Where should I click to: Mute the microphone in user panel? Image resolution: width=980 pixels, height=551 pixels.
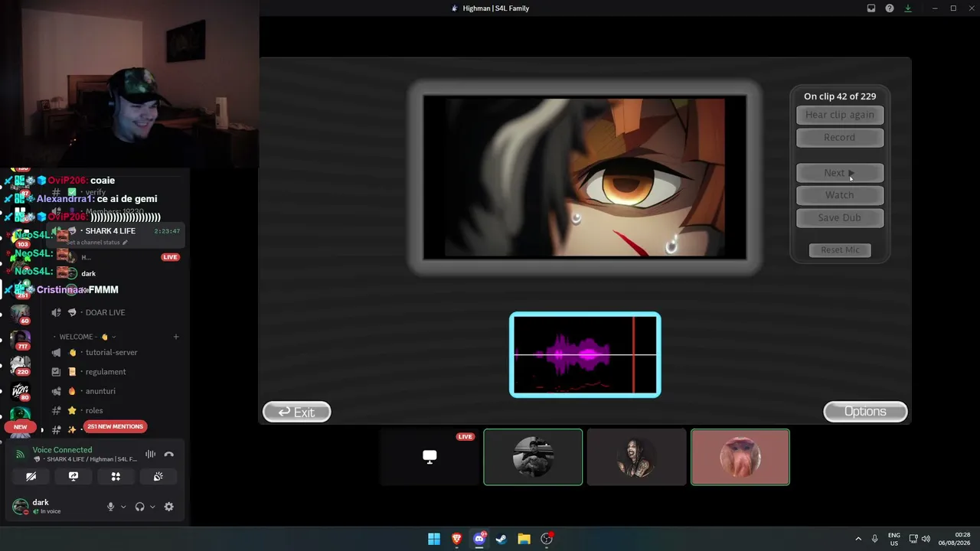pos(110,507)
